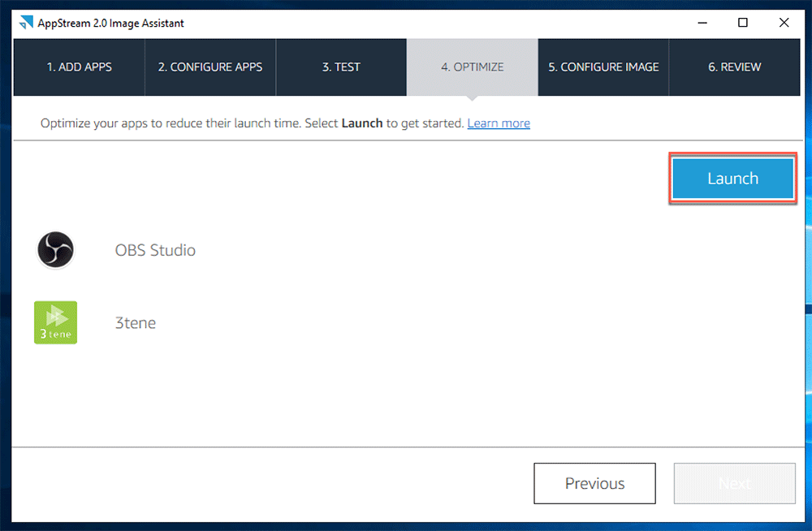Image resolution: width=812 pixels, height=531 pixels.
Task: Open the 6. Review tab
Action: click(734, 67)
